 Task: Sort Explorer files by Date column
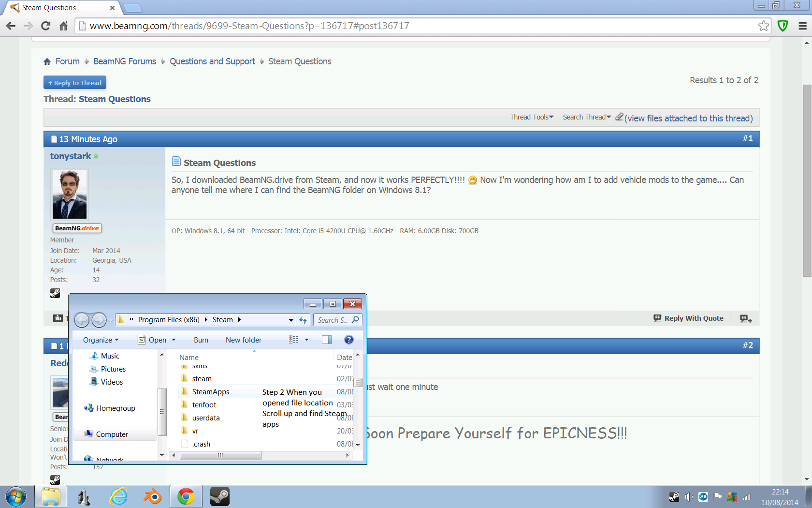(344, 357)
